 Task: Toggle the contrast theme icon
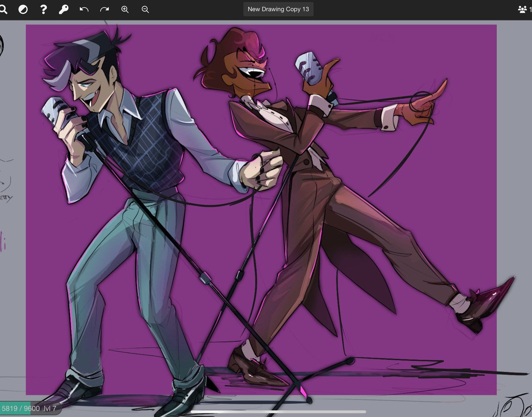click(23, 9)
